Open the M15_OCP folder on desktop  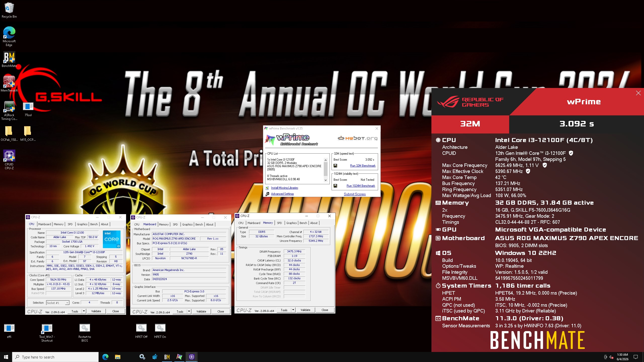point(28,133)
